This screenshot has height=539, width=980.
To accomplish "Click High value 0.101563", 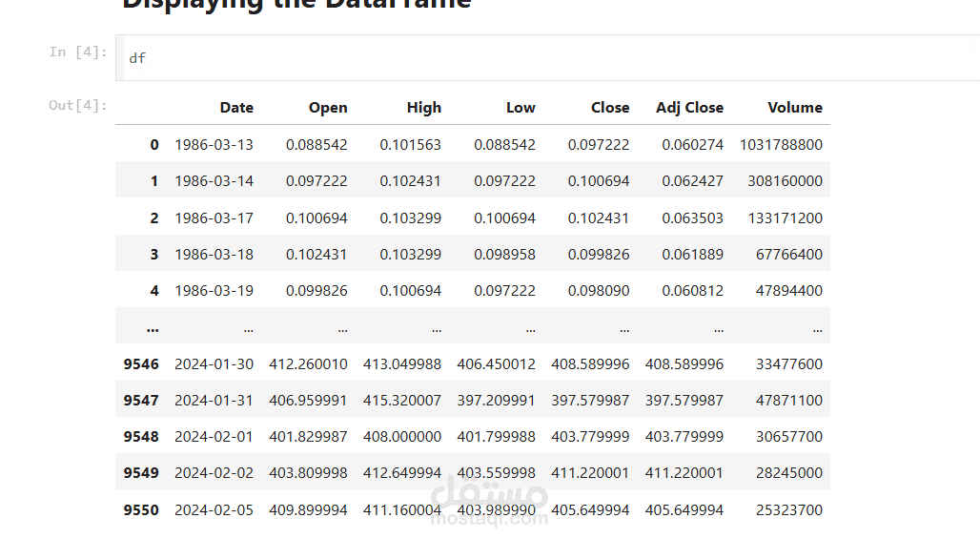I will coord(411,145).
